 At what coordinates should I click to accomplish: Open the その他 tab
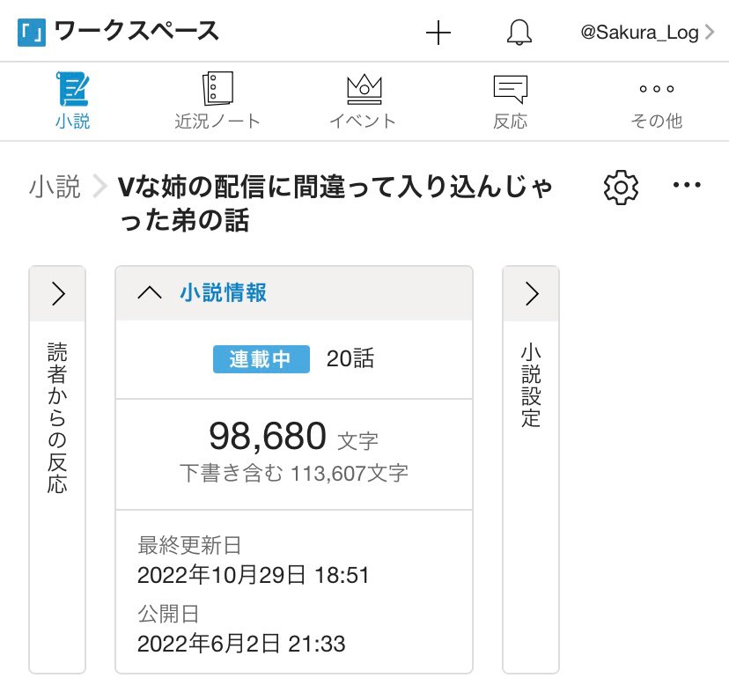click(x=656, y=101)
